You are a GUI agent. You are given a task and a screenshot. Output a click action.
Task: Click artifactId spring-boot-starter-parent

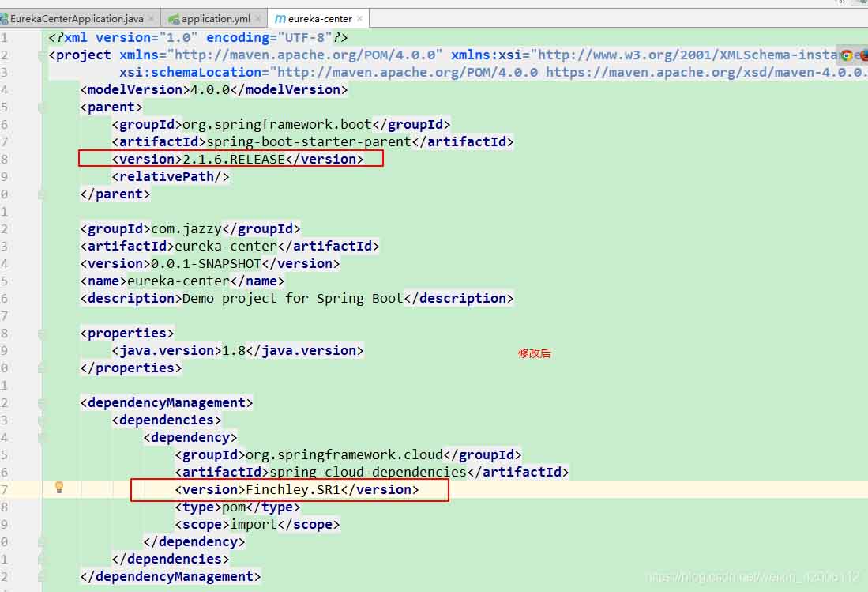[x=313, y=141]
